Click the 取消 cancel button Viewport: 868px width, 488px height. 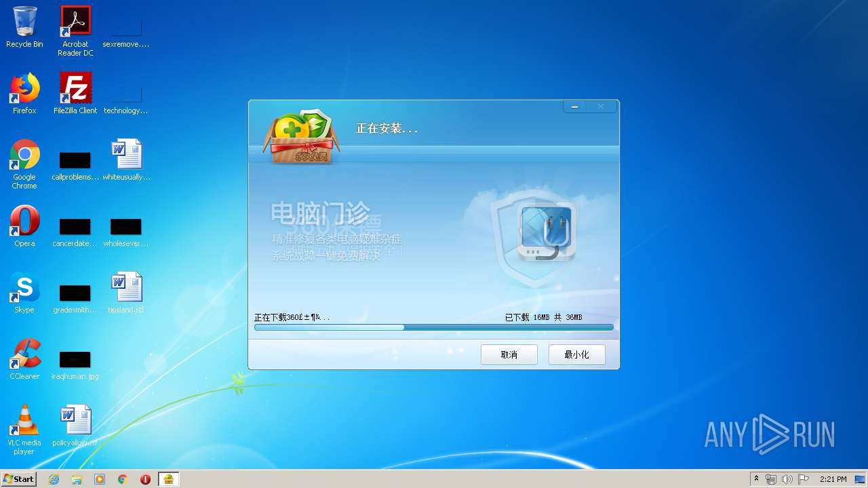point(509,354)
